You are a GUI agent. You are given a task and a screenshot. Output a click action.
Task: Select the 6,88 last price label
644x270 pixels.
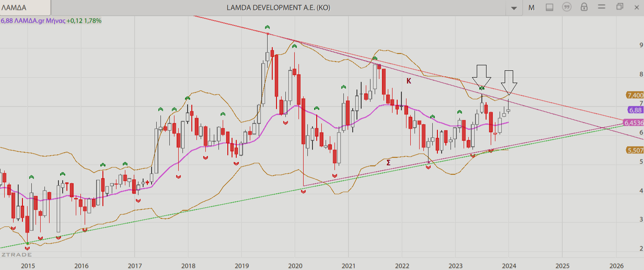635,110
